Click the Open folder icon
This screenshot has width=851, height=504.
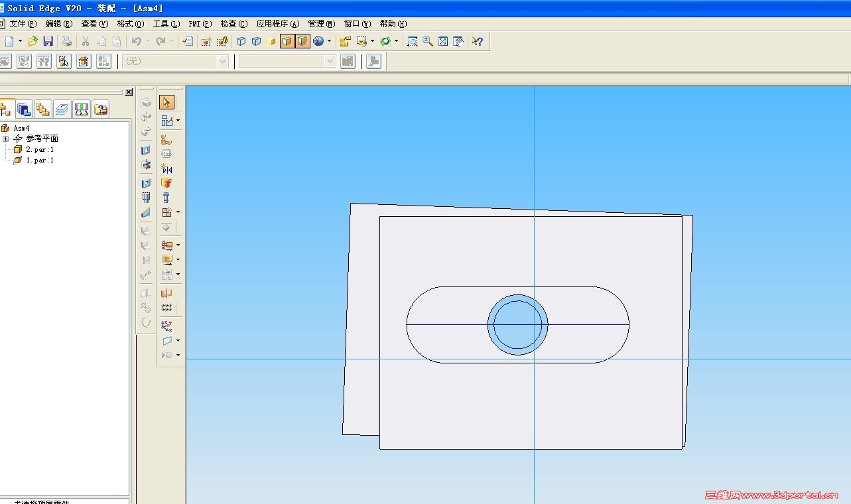coord(33,41)
